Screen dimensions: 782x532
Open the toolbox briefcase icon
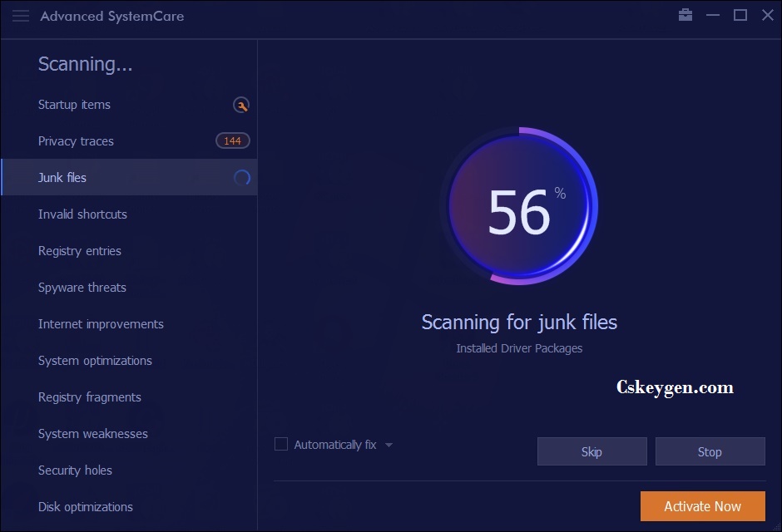pos(685,15)
